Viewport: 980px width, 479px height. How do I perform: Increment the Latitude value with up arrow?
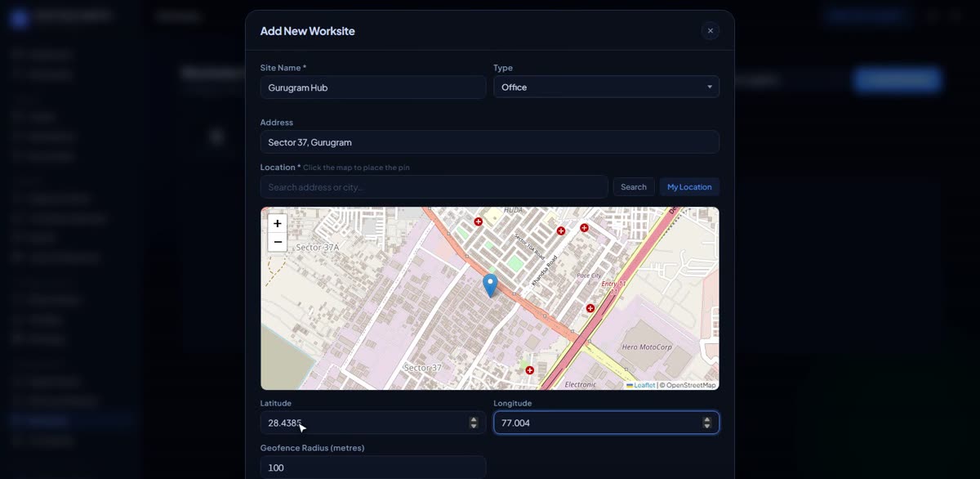click(x=474, y=419)
